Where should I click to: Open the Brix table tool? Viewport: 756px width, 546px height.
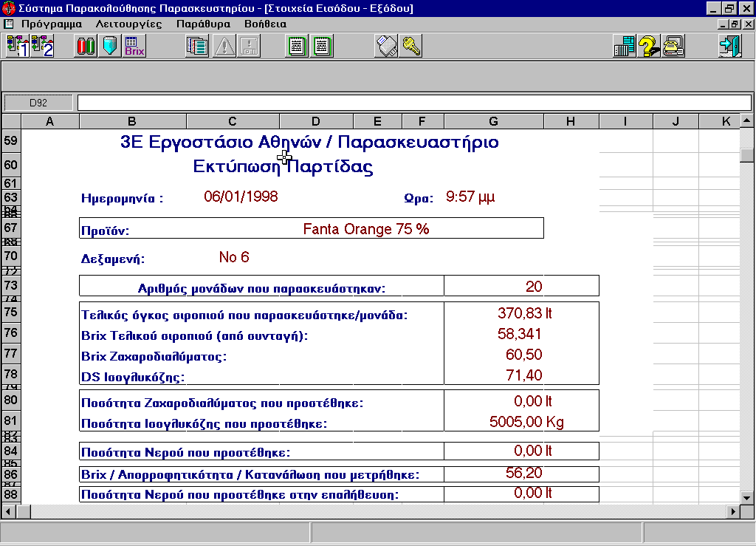pos(134,47)
